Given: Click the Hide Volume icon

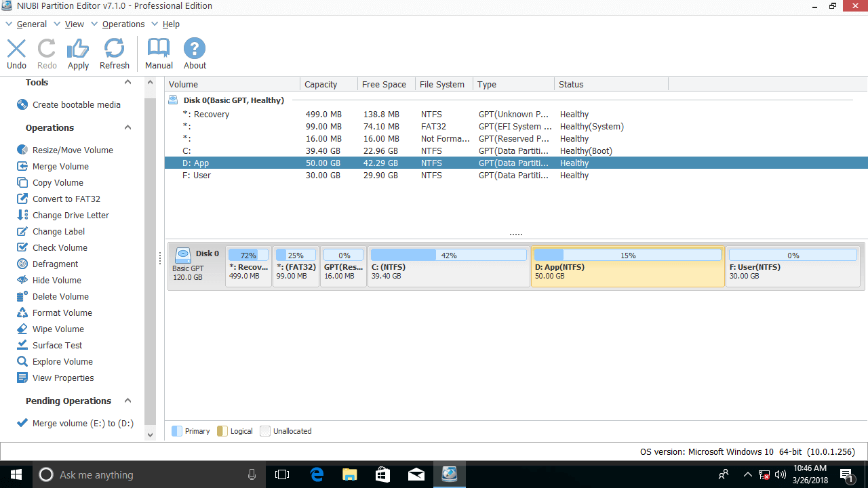Looking at the screenshot, I should point(22,280).
